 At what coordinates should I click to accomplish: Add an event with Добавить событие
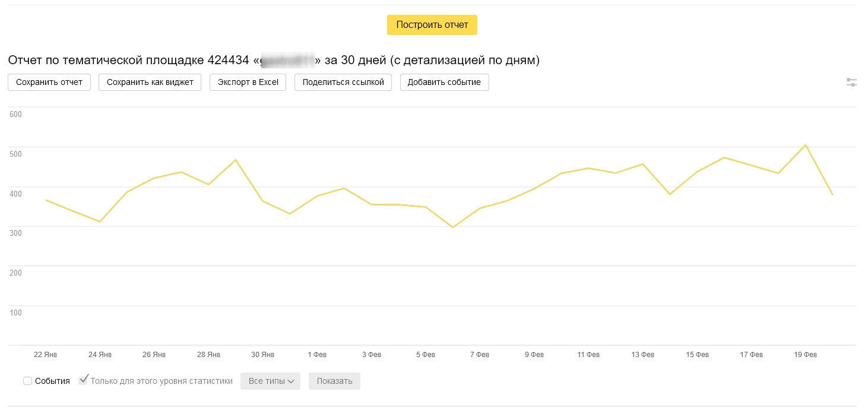coord(444,82)
